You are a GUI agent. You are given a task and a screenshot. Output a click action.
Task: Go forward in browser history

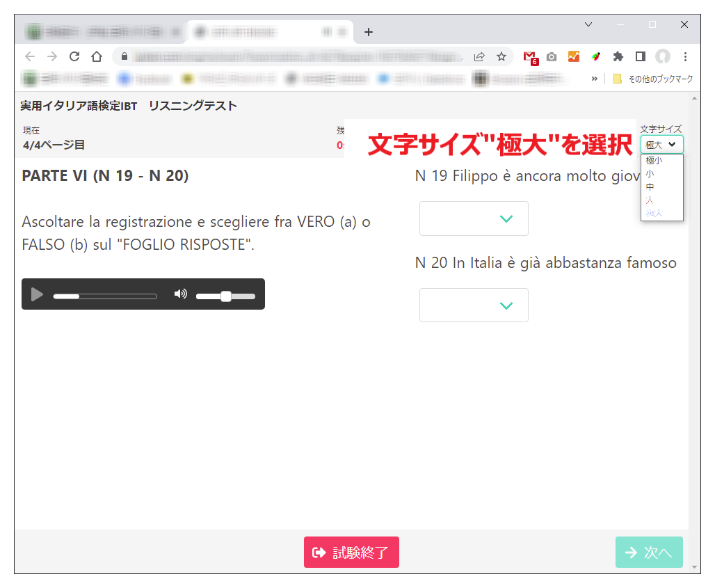click(52, 56)
